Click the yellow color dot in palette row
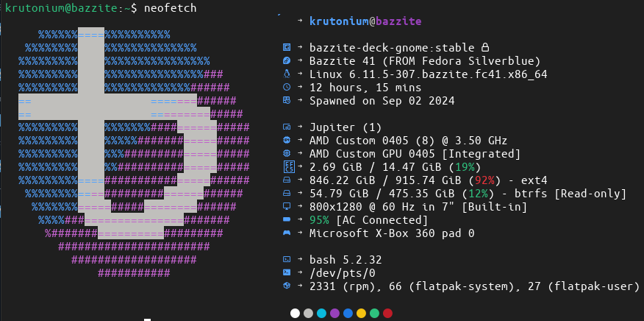The image size is (644, 321). click(x=361, y=314)
